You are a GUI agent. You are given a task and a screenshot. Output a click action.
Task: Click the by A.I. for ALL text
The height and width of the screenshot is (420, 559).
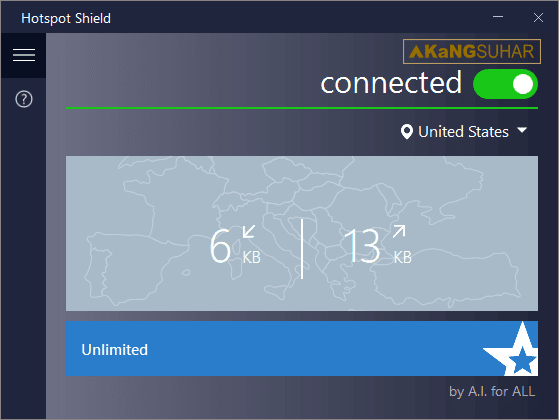(x=492, y=391)
